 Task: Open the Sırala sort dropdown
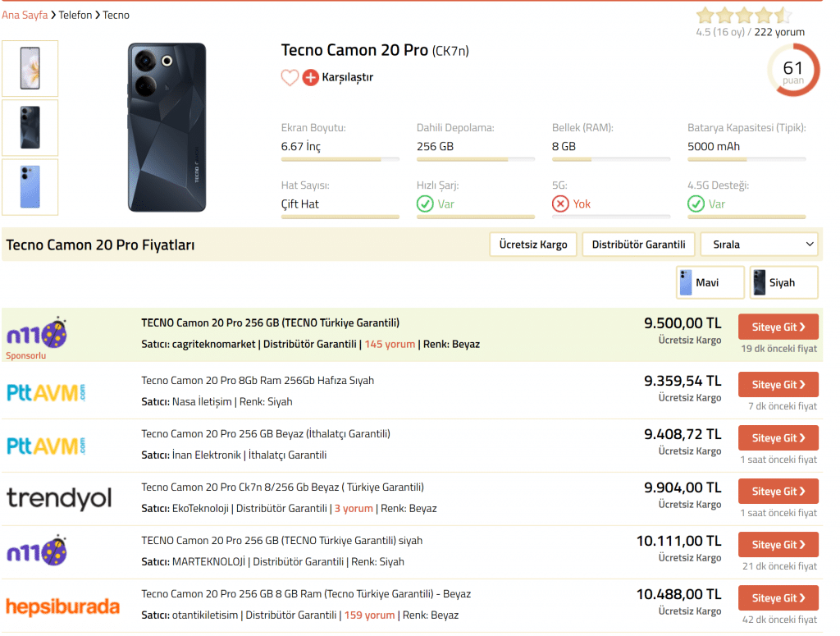click(759, 245)
